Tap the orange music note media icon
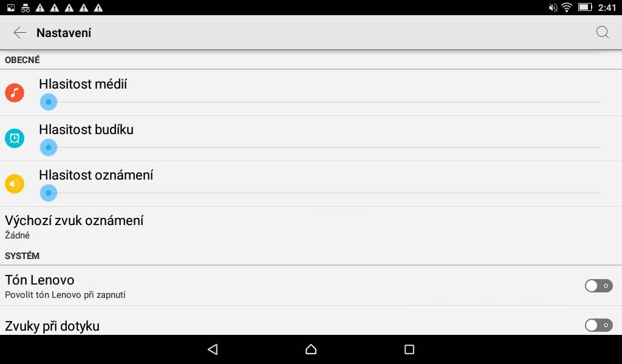622x364 pixels. click(15, 93)
